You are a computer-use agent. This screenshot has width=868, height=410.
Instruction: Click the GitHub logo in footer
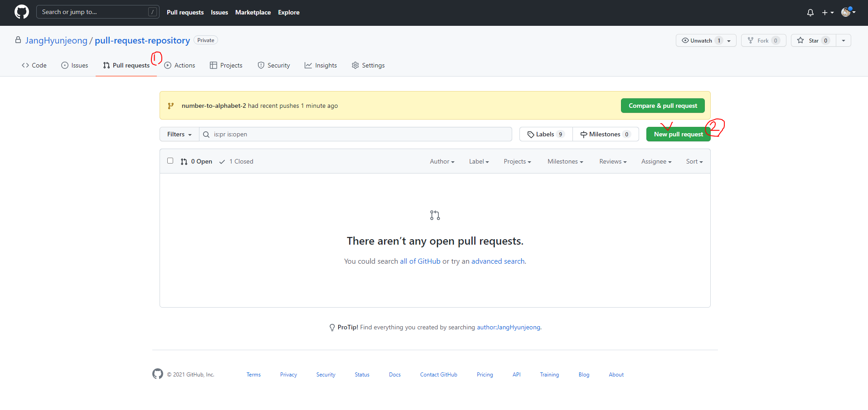pyautogui.click(x=158, y=374)
